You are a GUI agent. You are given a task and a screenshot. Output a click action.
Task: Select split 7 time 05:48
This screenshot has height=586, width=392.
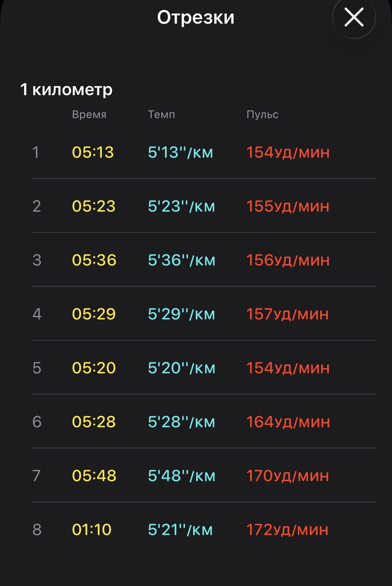[94, 476]
